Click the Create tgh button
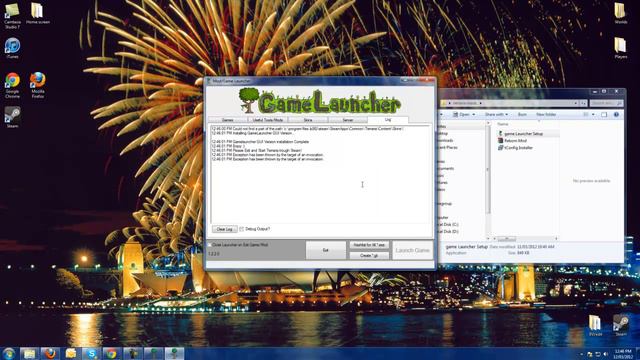 pyautogui.click(x=369, y=256)
